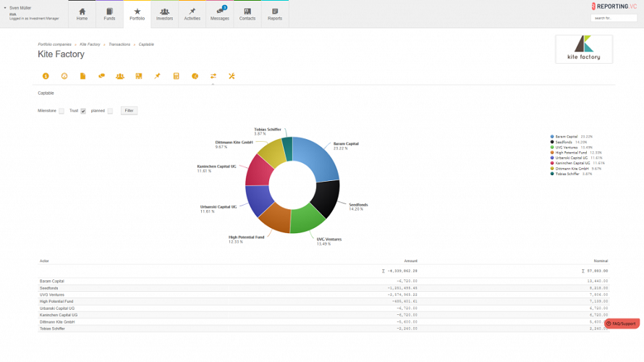Click the search input field
The image size is (644, 362).
tap(615, 17)
